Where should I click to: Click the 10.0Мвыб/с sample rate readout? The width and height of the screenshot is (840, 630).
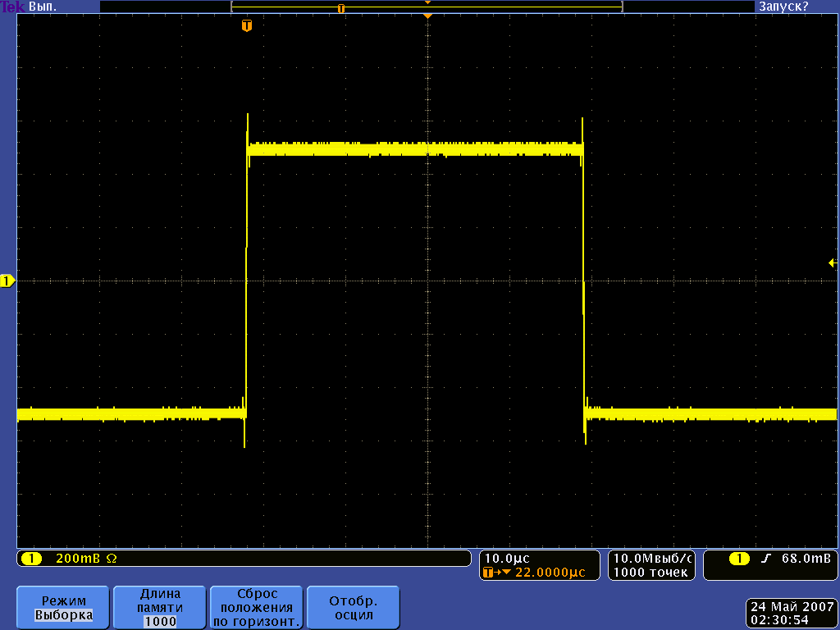652,558
